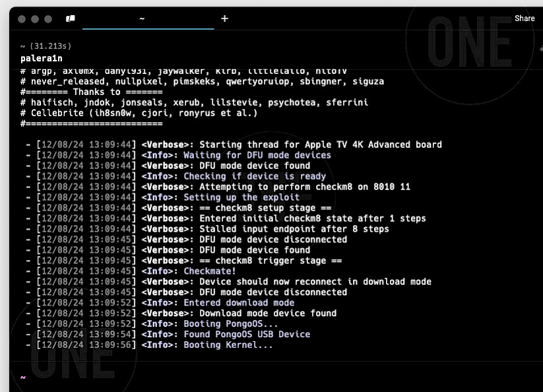The width and height of the screenshot is (543, 392).
Task: Click 'Booting PongoOS...' line
Action: click(x=231, y=324)
